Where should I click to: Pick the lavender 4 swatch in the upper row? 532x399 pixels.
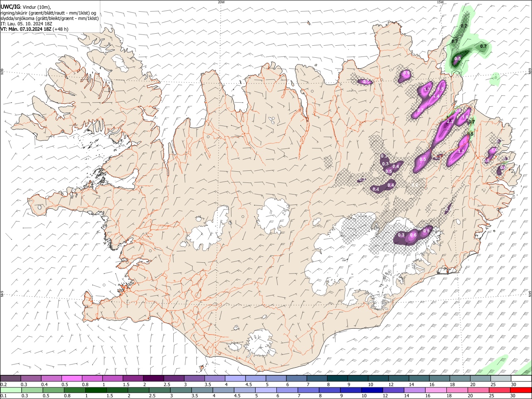235,379
